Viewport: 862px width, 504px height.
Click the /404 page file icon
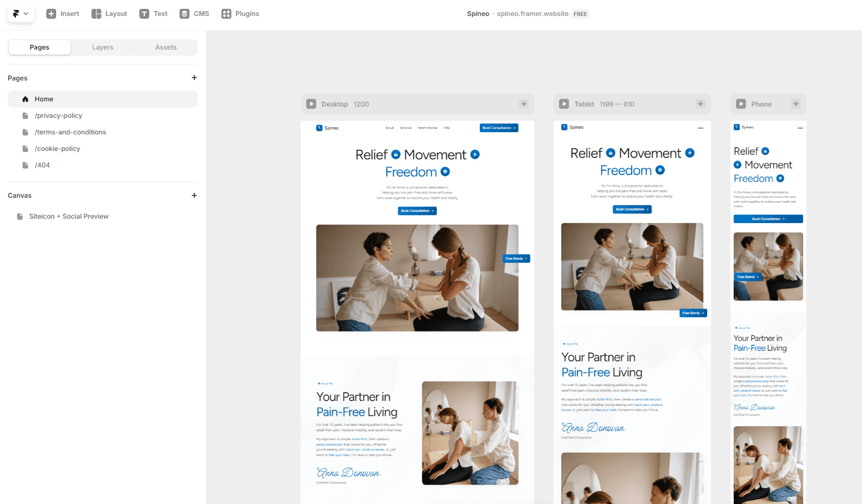click(25, 165)
